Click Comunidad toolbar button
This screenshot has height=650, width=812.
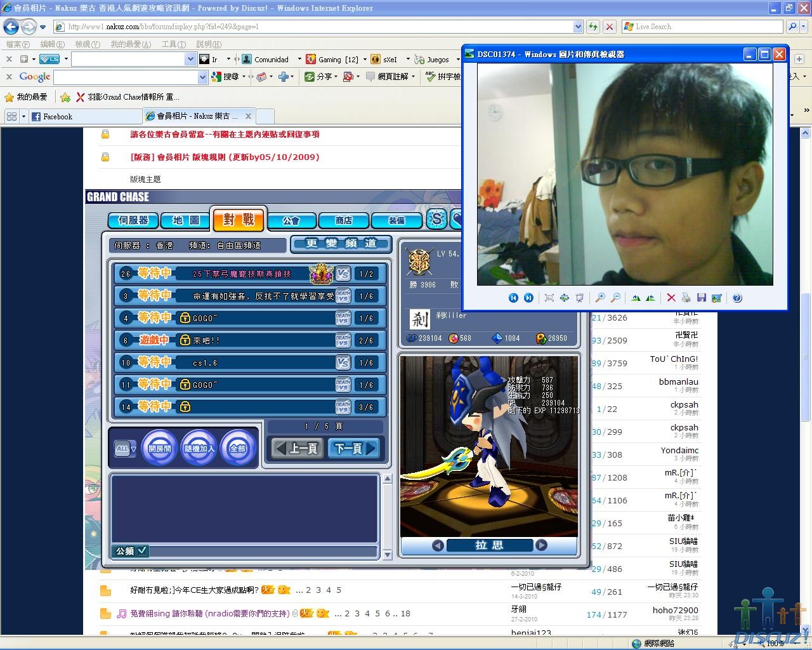[x=266, y=59]
